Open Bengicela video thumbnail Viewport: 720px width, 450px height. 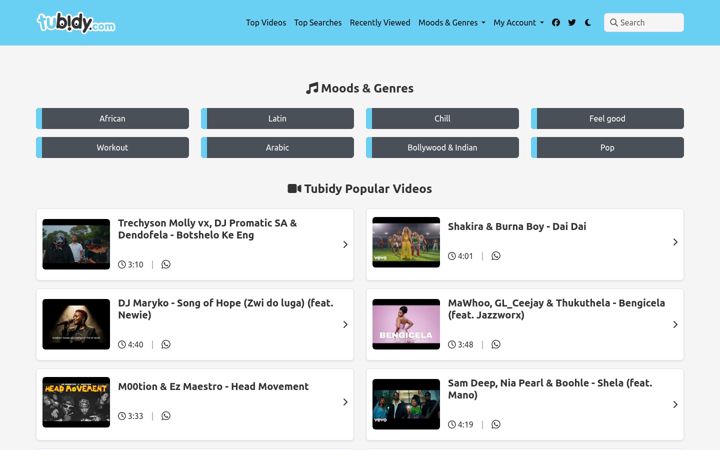coord(406,324)
